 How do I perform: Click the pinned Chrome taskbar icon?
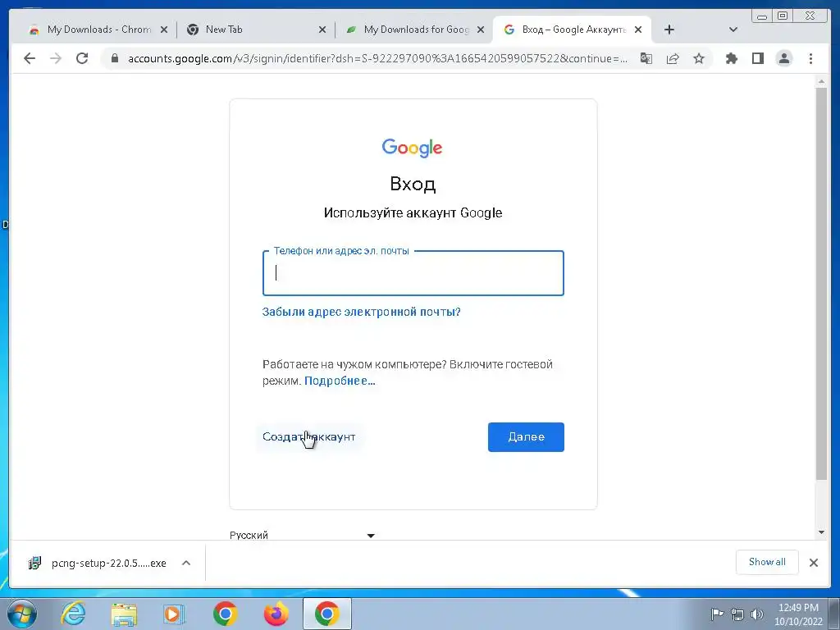coord(225,614)
